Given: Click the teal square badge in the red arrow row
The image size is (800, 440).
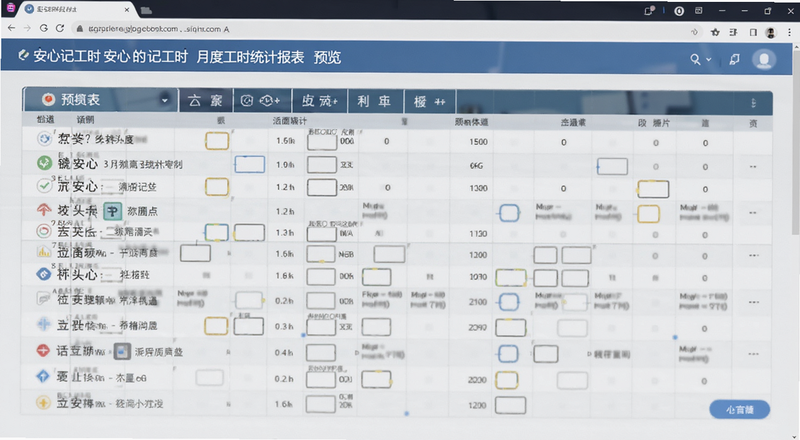Looking at the screenshot, I should pyautogui.click(x=113, y=210).
